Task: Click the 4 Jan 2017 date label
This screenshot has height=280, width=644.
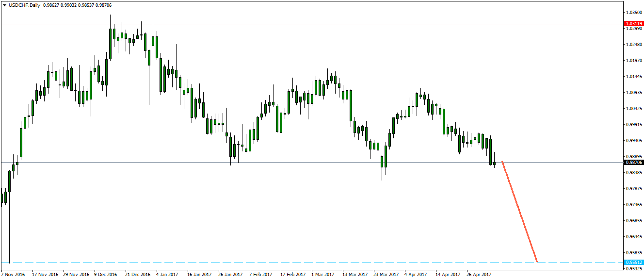Action: coord(167,275)
